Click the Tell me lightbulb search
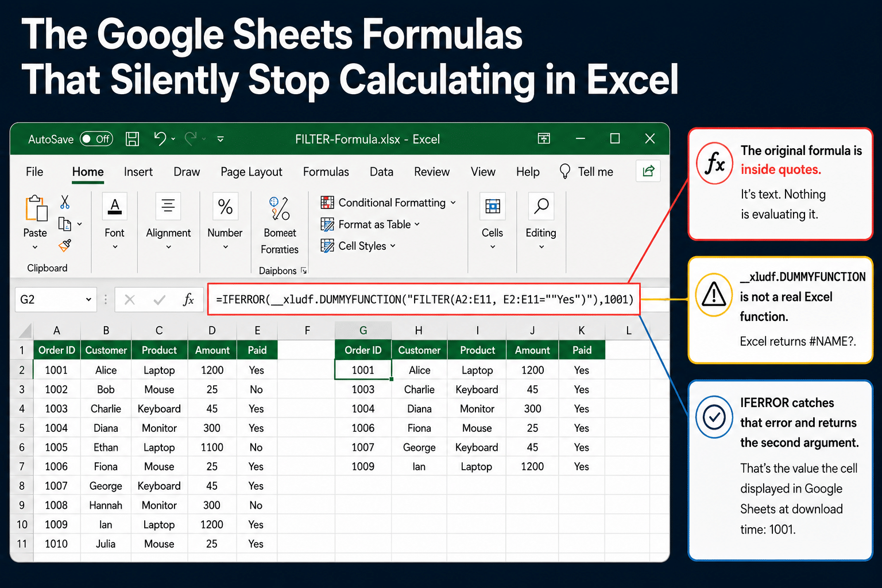The height and width of the screenshot is (588, 882). tap(586, 172)
